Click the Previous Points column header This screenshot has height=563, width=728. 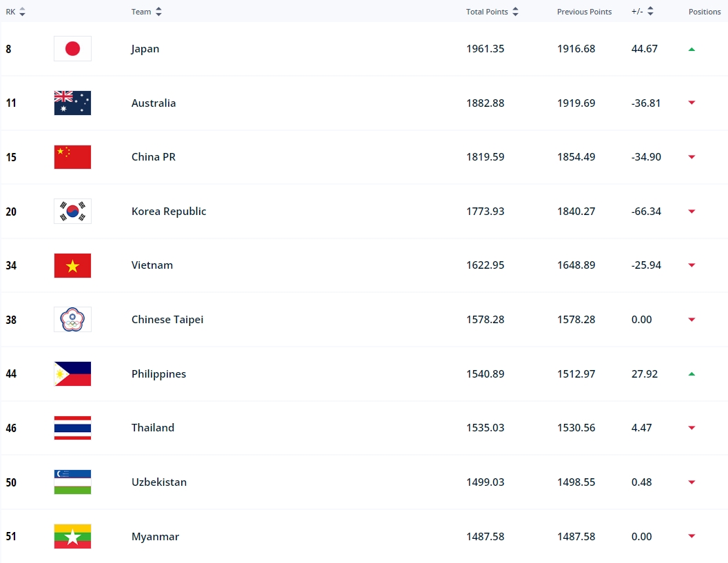click(584, 12)
